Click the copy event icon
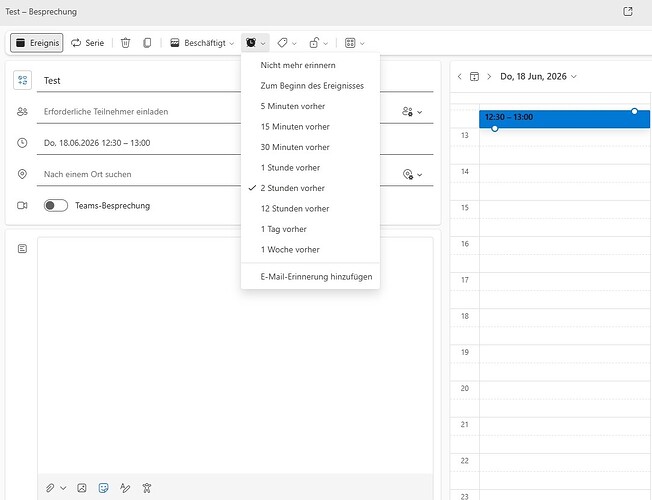The width and height of the screenshot is (652, 500). point(147,43)
